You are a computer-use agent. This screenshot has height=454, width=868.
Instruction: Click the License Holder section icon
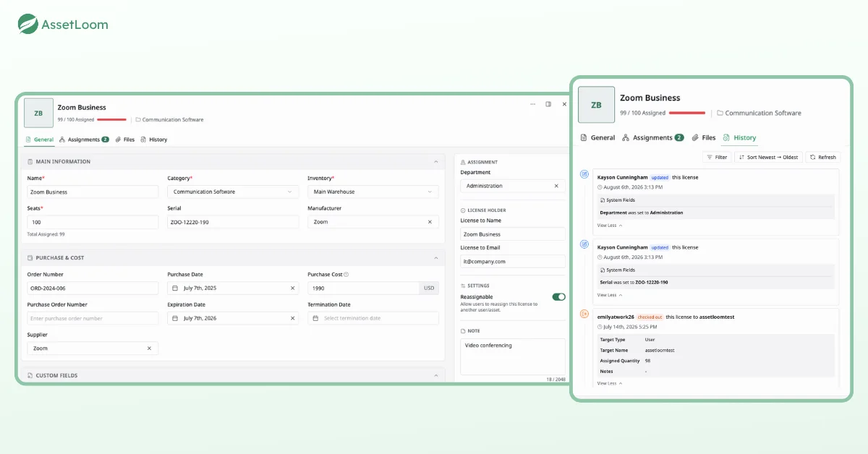point(463,210)
